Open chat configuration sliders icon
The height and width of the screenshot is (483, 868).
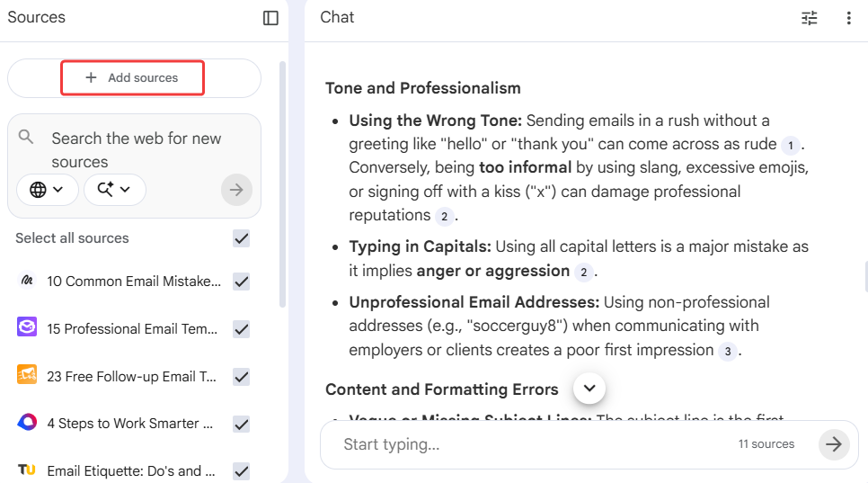point(810,18)
